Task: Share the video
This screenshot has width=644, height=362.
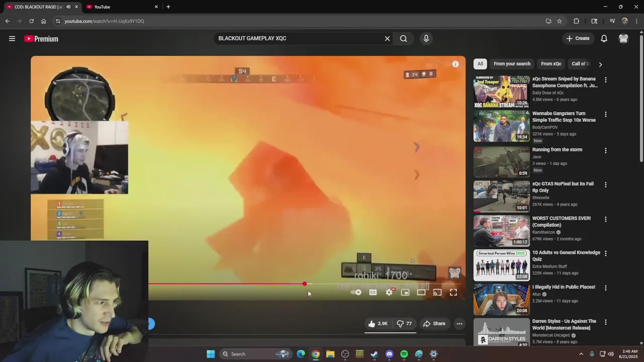Action: [434, 324]
